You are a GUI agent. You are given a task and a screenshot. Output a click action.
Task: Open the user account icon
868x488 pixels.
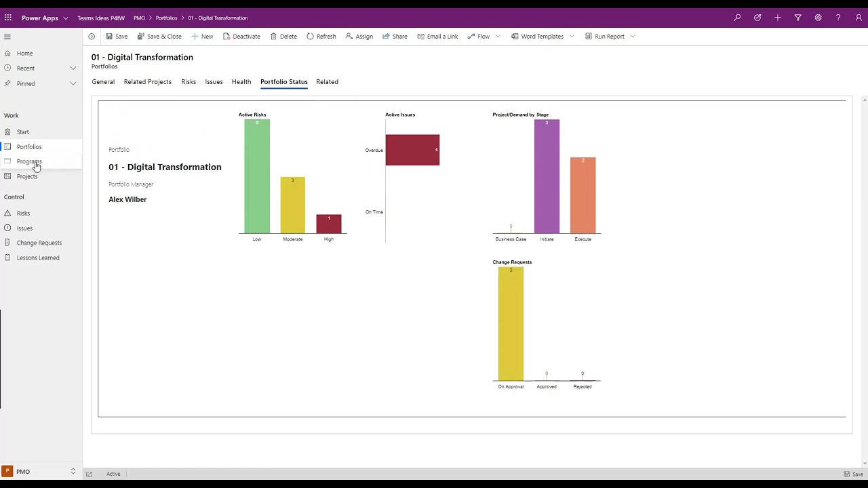click(859, 18)
